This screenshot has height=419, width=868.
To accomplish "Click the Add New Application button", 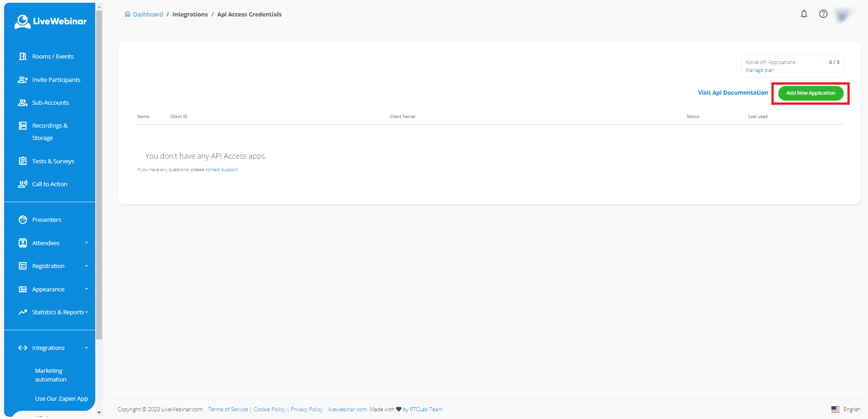I will click(810, 93).
